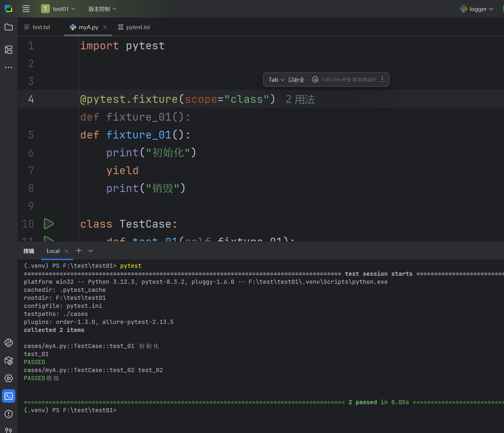Open more options in completion popup

coord(382,79)
